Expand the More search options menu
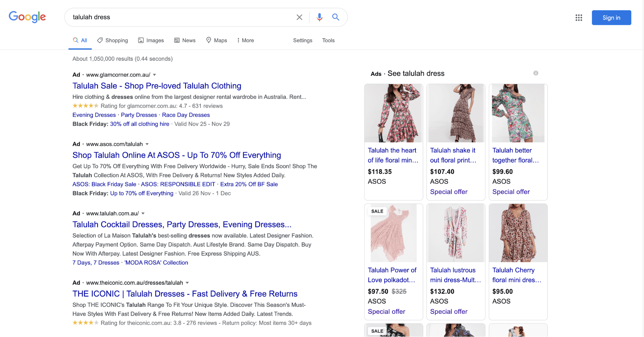The image size is (644, 337). pos(245,40)
